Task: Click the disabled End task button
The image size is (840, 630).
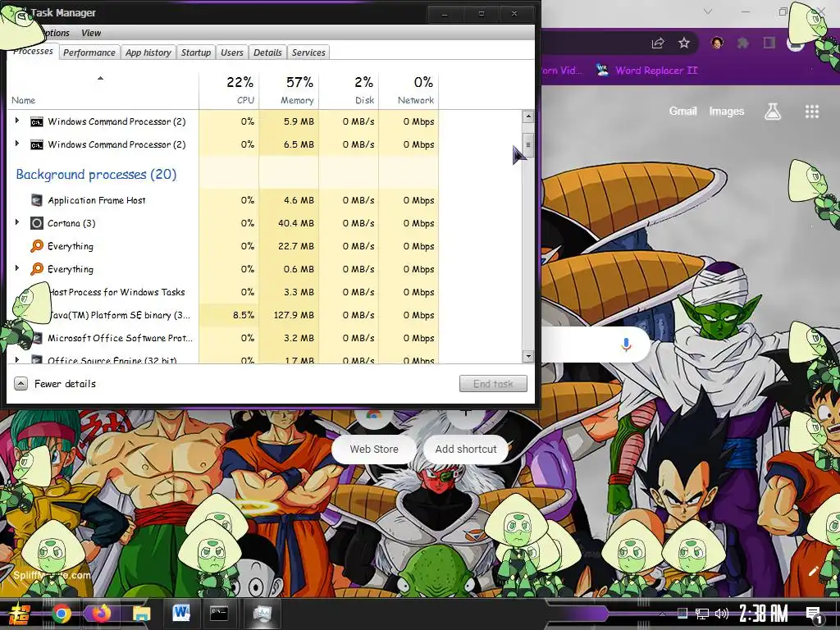Action: click(493, 384)
